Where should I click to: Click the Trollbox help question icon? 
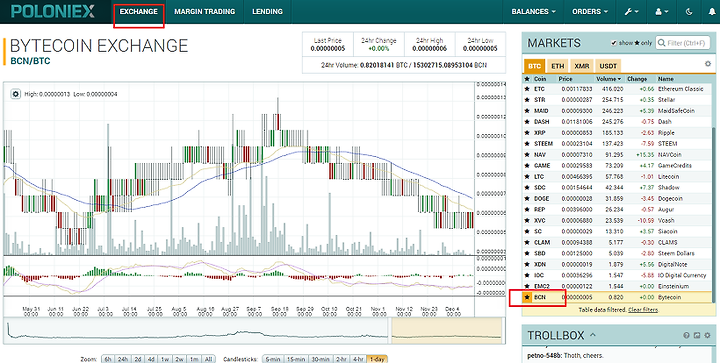click(x=686, y=335)
